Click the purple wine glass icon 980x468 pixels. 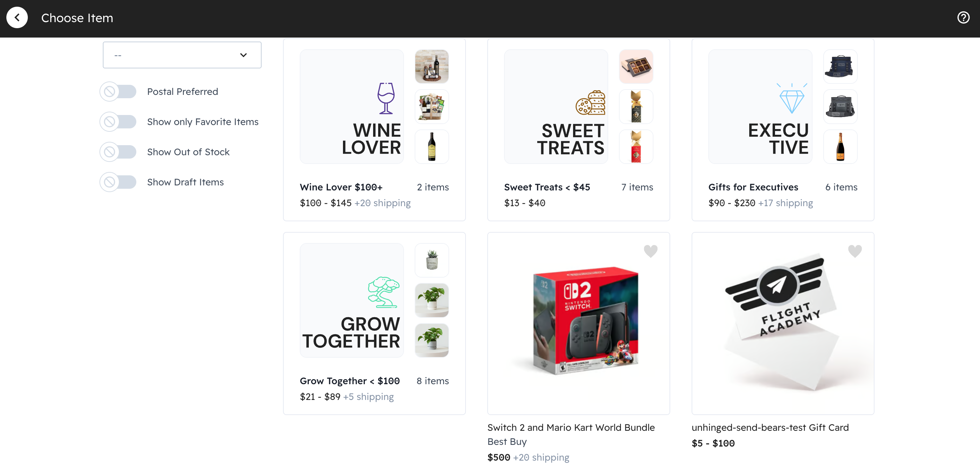click(x=386, y=98)
